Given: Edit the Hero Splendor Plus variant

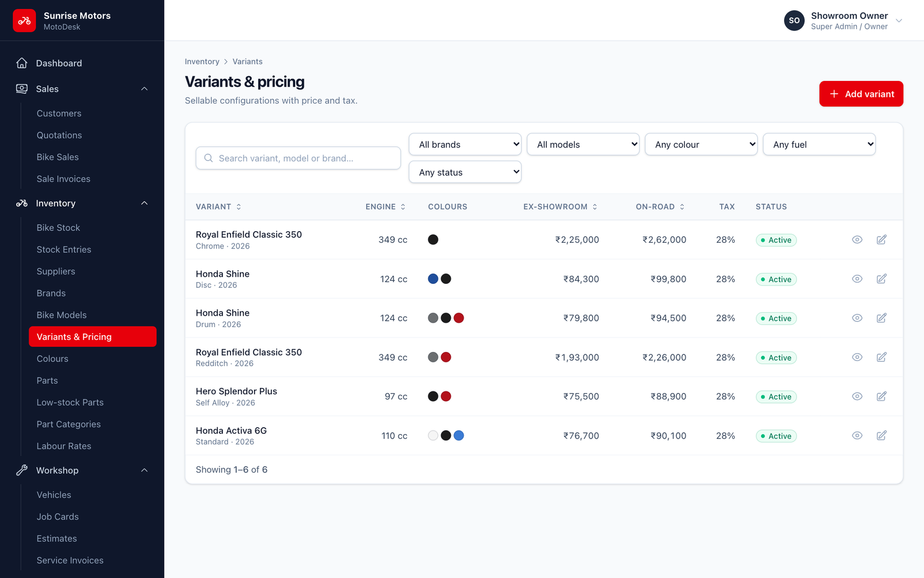Looking at the screenshot, I should 881,397.
